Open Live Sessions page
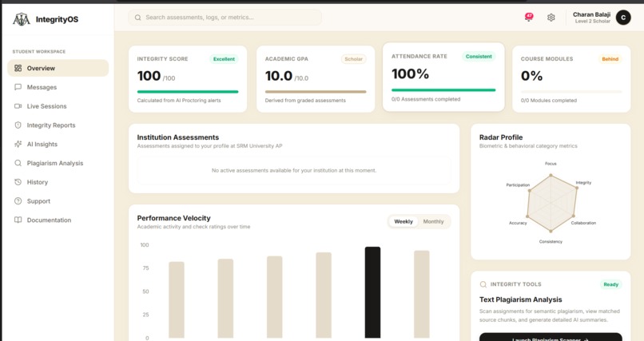644x341 pixels. tap(58, 106)
